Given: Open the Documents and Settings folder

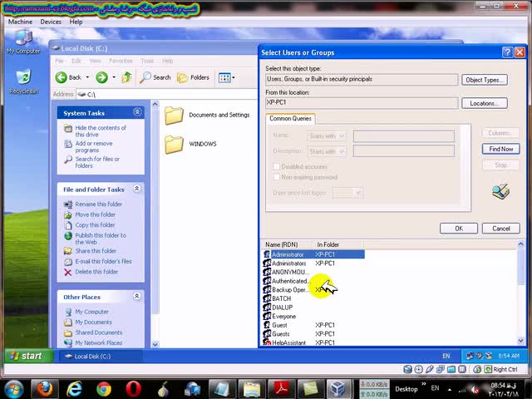Looking at the screenshot, I should coord(207,115).
